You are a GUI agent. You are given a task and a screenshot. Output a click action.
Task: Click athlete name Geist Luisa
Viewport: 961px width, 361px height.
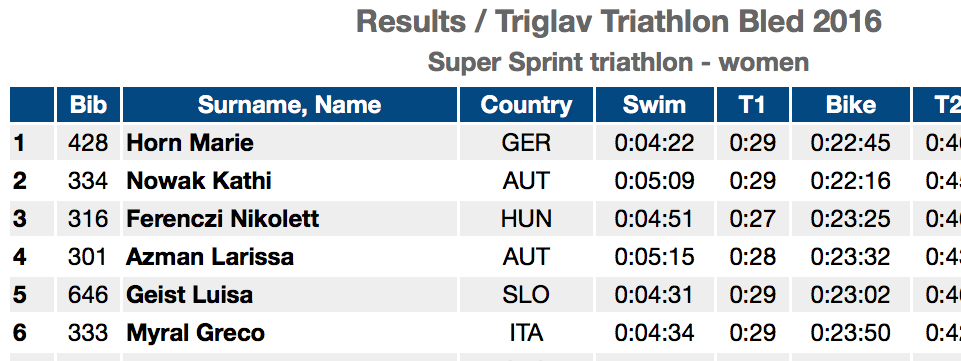189,295
